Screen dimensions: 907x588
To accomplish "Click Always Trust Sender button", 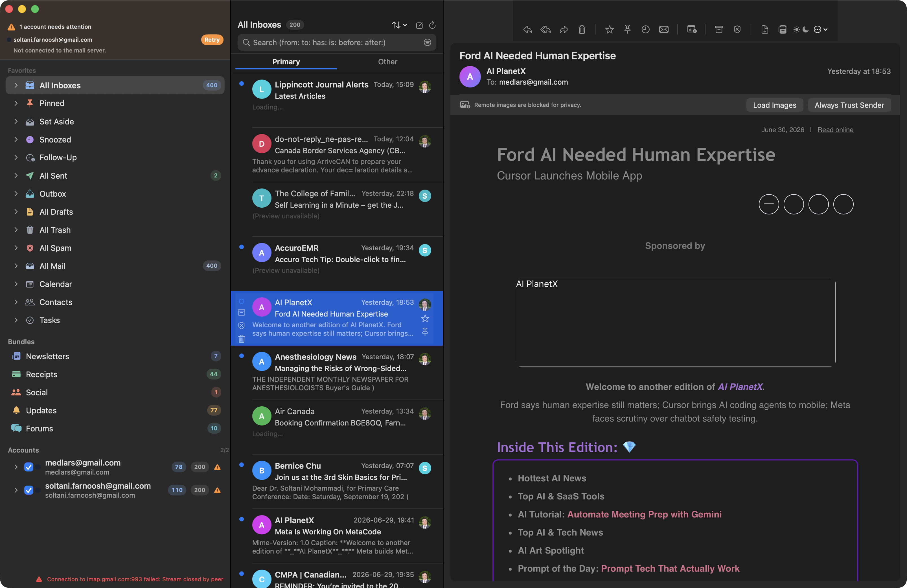I will pyautogui.click(x=849, y=105).
